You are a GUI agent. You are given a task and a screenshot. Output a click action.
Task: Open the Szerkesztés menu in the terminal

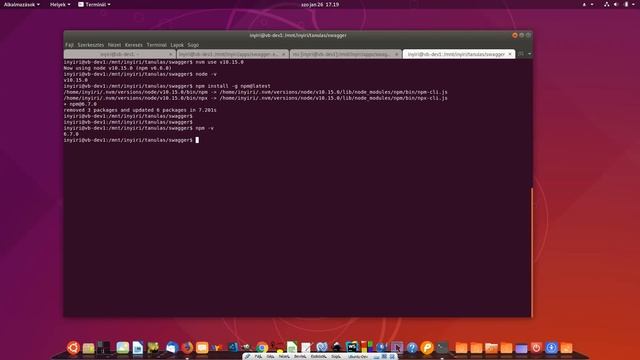[91, 45]
